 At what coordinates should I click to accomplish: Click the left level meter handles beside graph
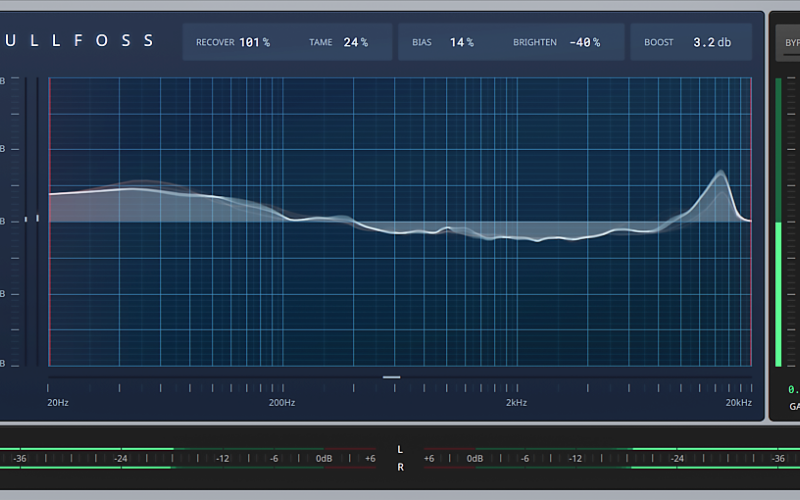[32, 218]
